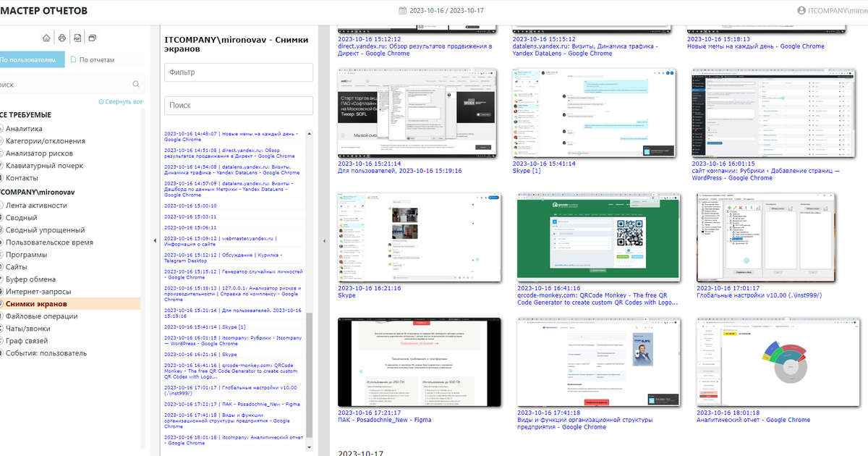Open the Сводный report
Screen dimensions: 868x456
pyautogui.click(x=22, y=218)
